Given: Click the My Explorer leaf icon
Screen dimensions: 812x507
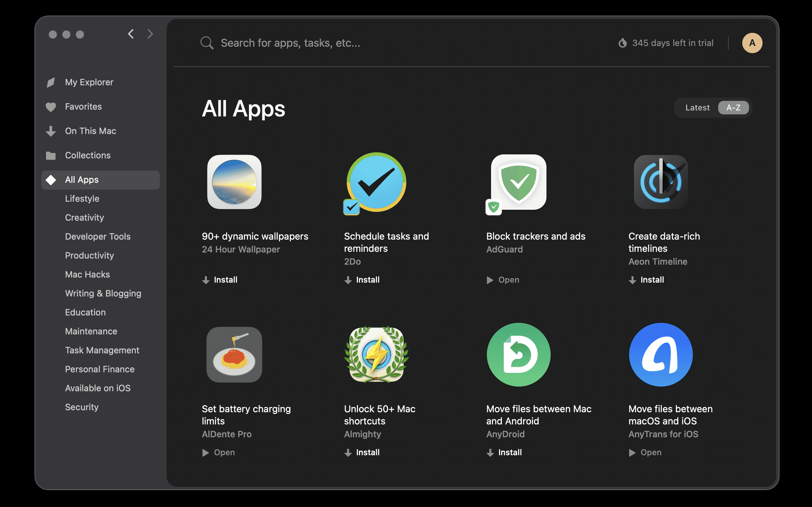Looking at the screenshot, I should pyautogui.click(x=51, y=82).
